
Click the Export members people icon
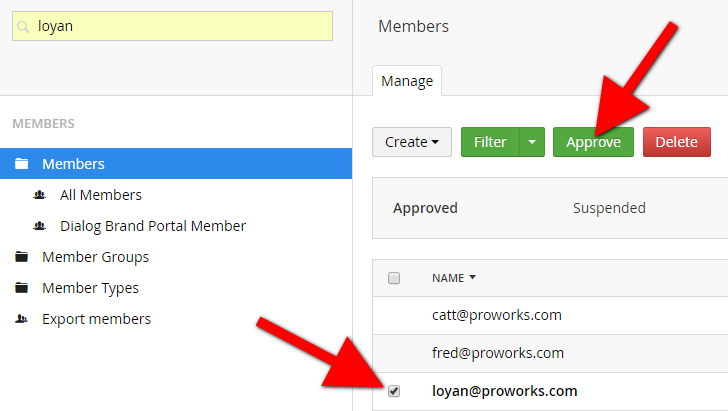[21, 319]
